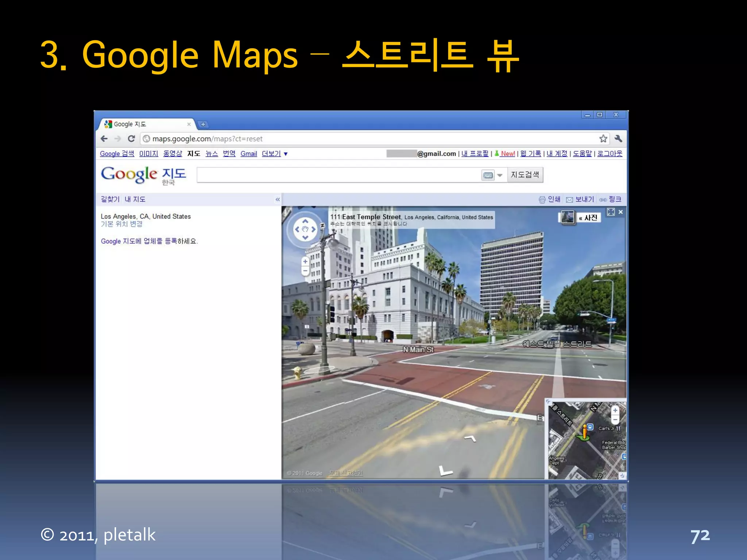The image size is (747, 560).
Task: Open the Gmail link in top bar
Action: (x=249, y=154)
